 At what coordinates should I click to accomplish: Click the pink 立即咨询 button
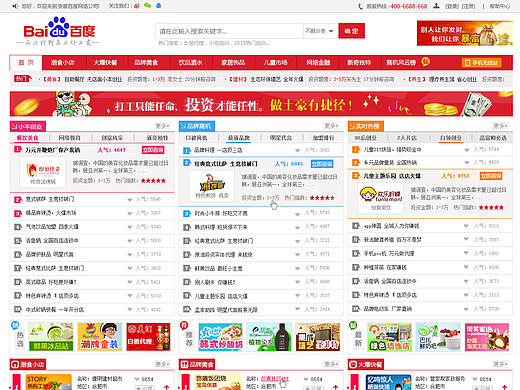153,150
